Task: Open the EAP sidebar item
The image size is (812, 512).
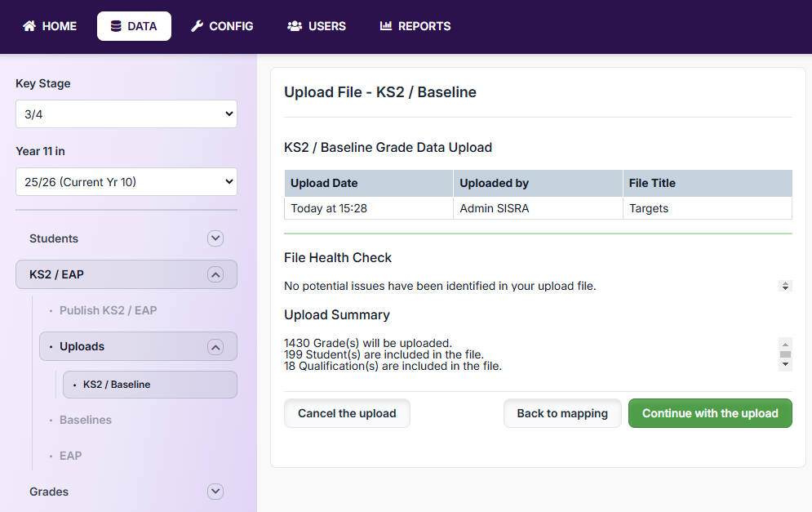Action: 71,456
